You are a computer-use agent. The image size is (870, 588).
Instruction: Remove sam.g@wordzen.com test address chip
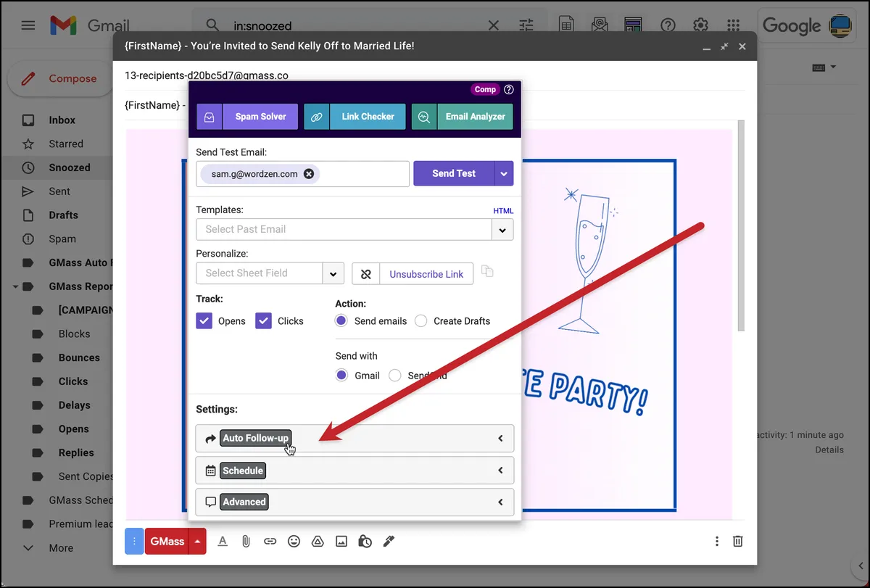tap(309, 174)
